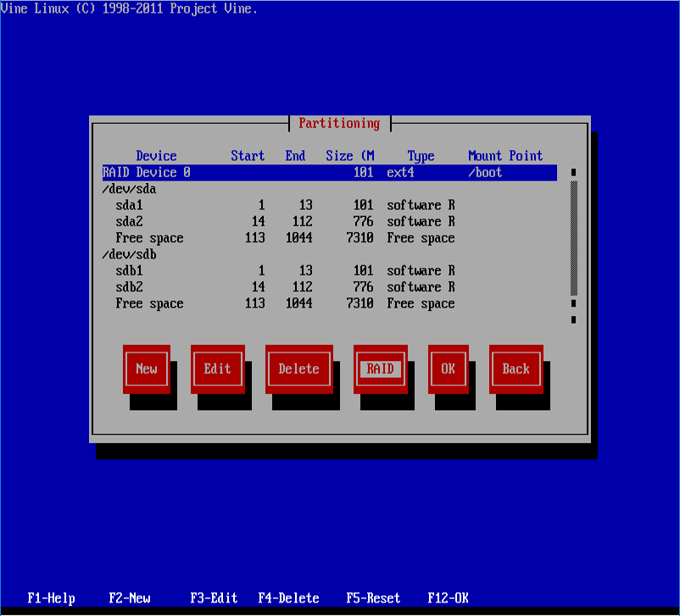The width and height of the screenshot is (680, 616).
Task: Click the End column header
Action: (295, 156)
